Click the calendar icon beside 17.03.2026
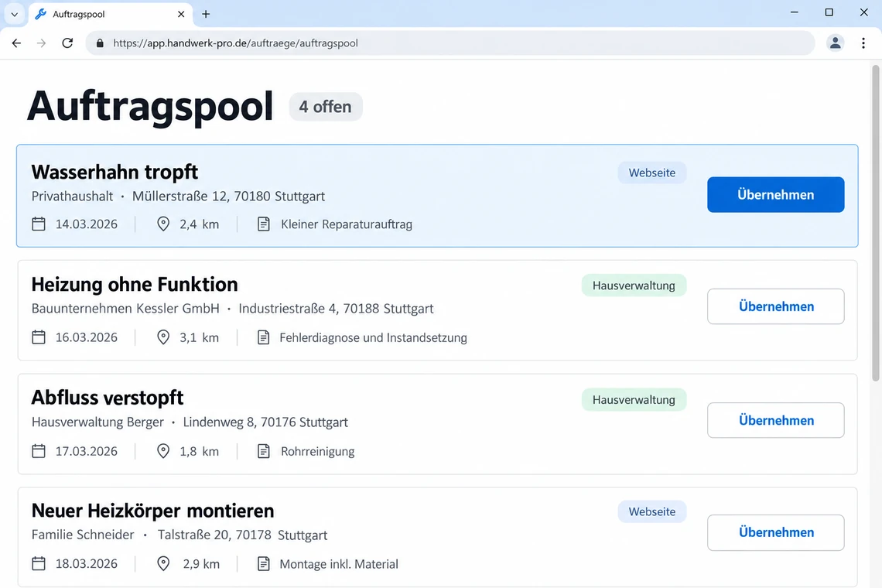 38,451
